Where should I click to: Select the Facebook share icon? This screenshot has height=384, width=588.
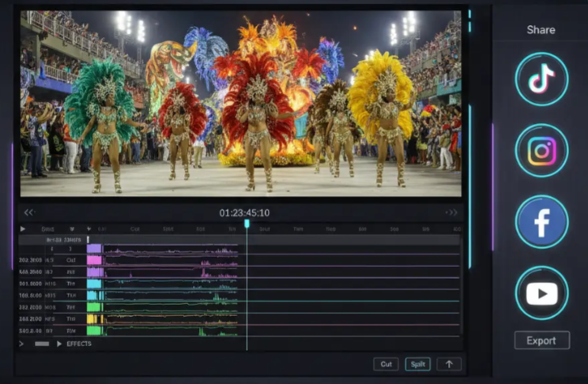[x=541, y=222]
